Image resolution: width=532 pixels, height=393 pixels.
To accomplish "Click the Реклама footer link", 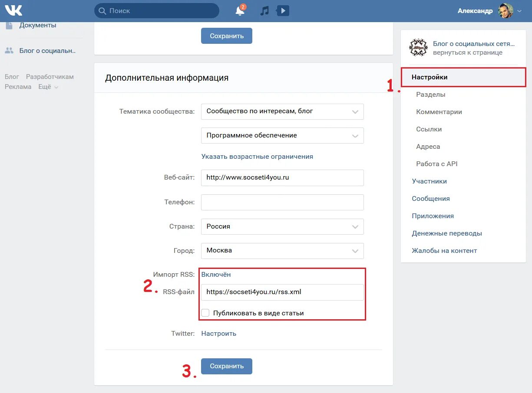I will click(x=18, y=87).
